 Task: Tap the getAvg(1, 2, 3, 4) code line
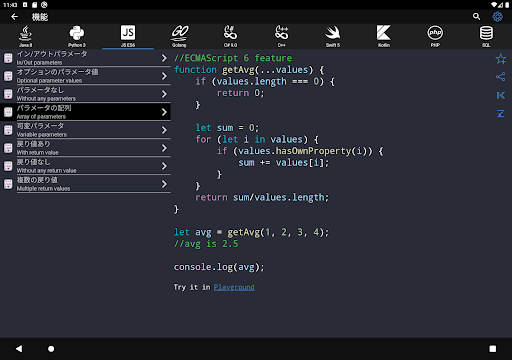[251, 232]
